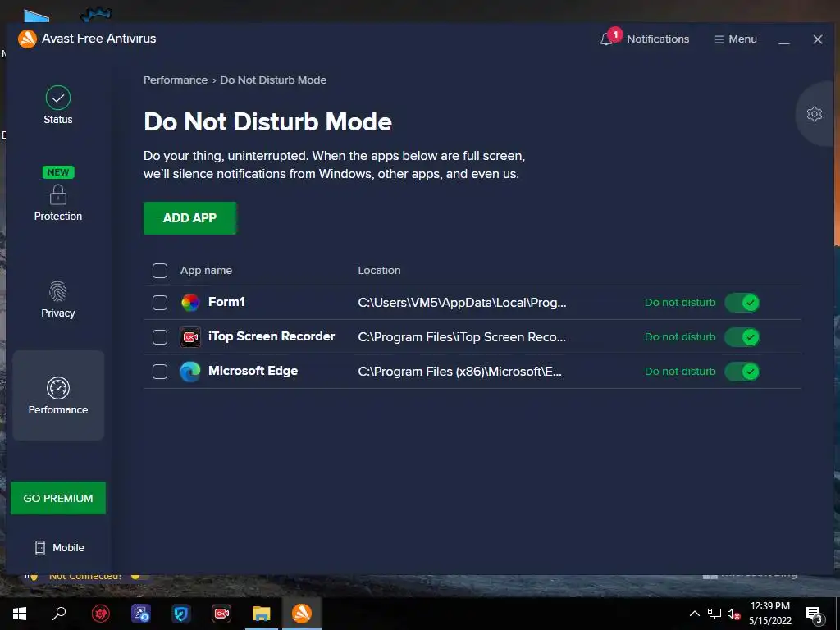Click the iTop Screen Recorder app name

272,336
